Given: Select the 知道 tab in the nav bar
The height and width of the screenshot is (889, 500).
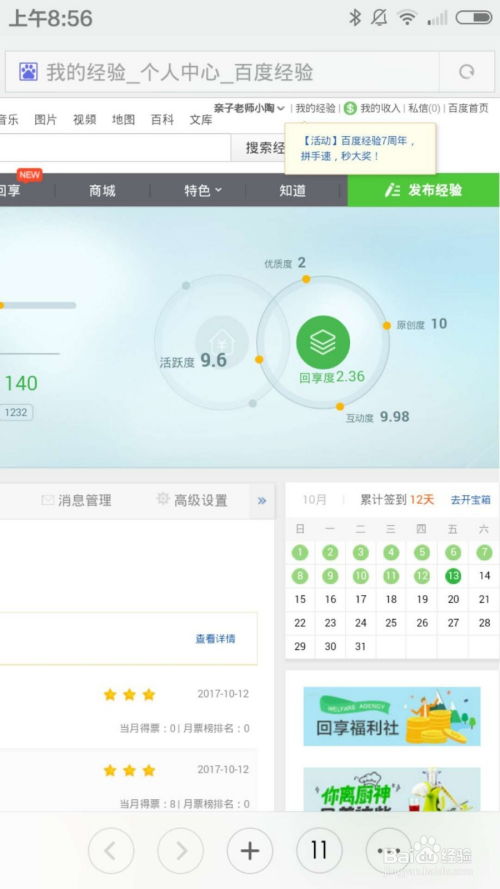Looking at the screenshot, I should [293, 190].
